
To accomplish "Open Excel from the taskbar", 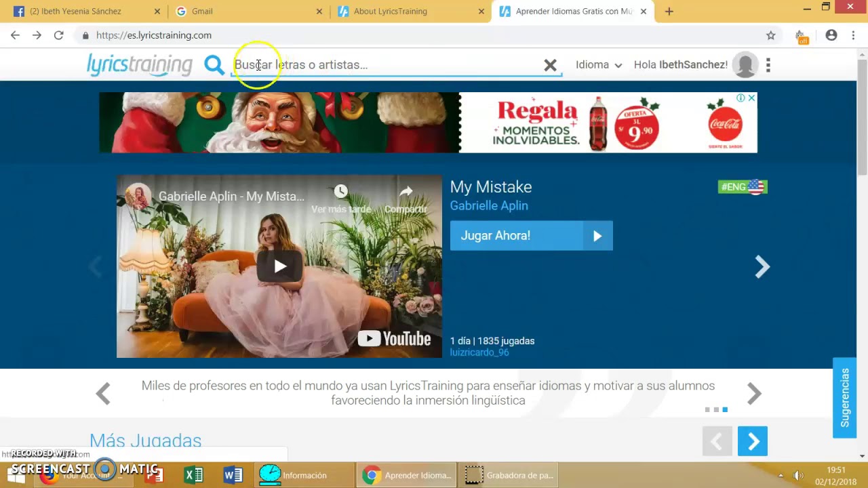I will click(194, 475).
